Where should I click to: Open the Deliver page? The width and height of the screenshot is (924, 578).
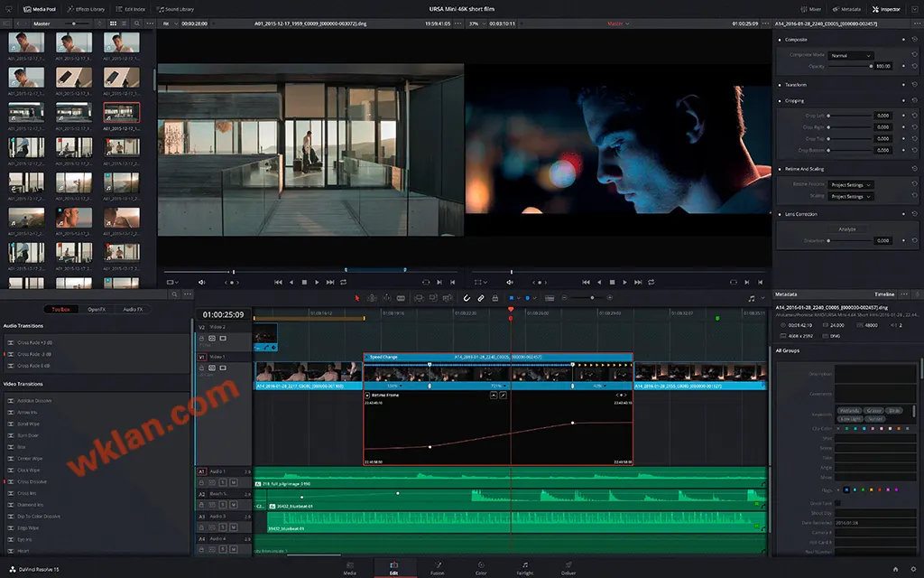point(568,568)
